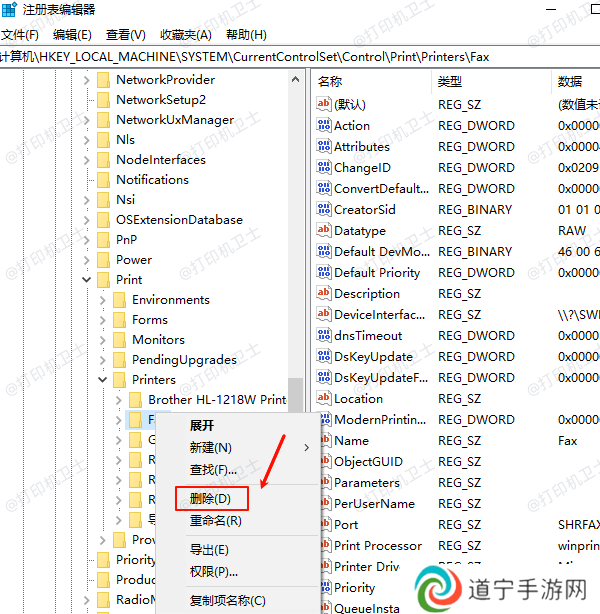Expand the Forms node
The image size is (600, 614).
coord(103,320)
